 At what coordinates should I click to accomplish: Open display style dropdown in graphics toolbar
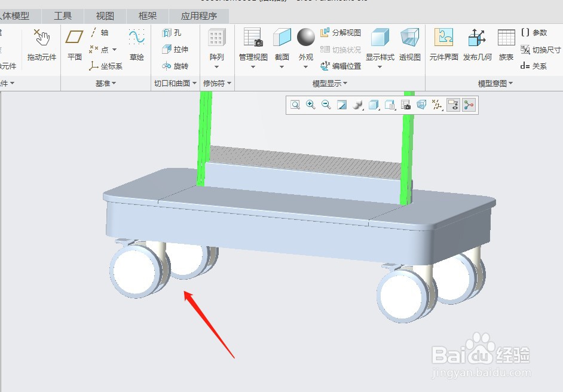coord(374,105)
